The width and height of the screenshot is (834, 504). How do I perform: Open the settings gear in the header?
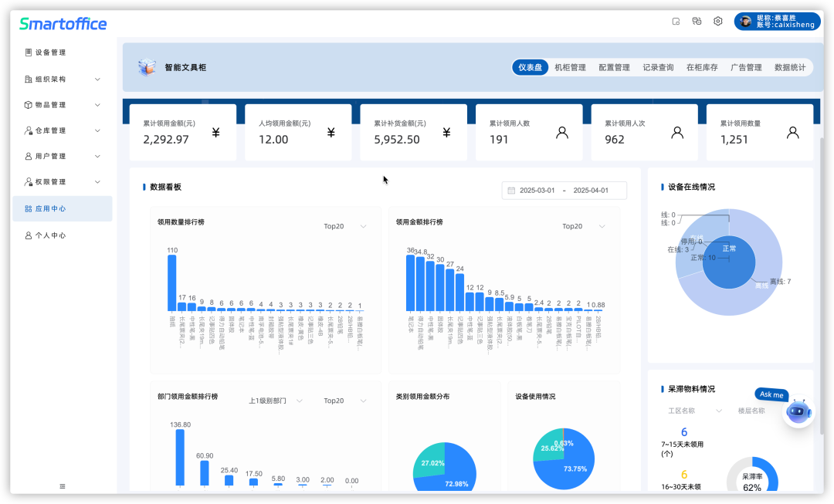tap(717, 22)
